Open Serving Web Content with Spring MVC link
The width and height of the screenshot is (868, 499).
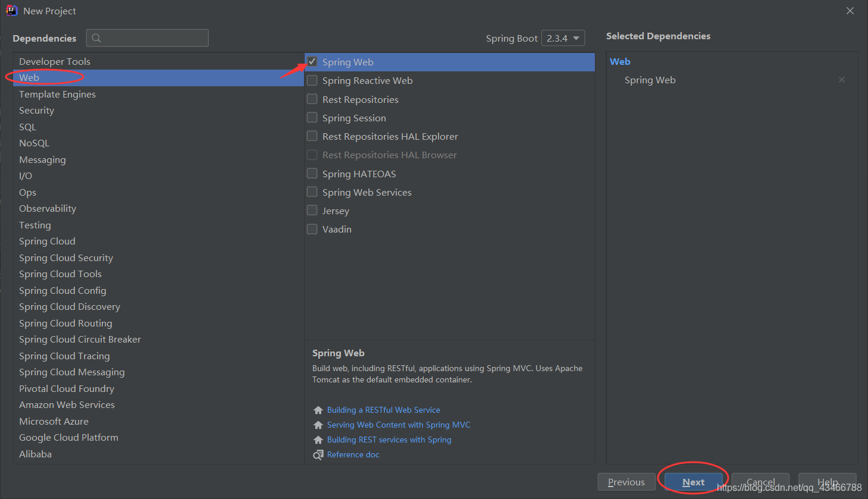pos(399,425)
